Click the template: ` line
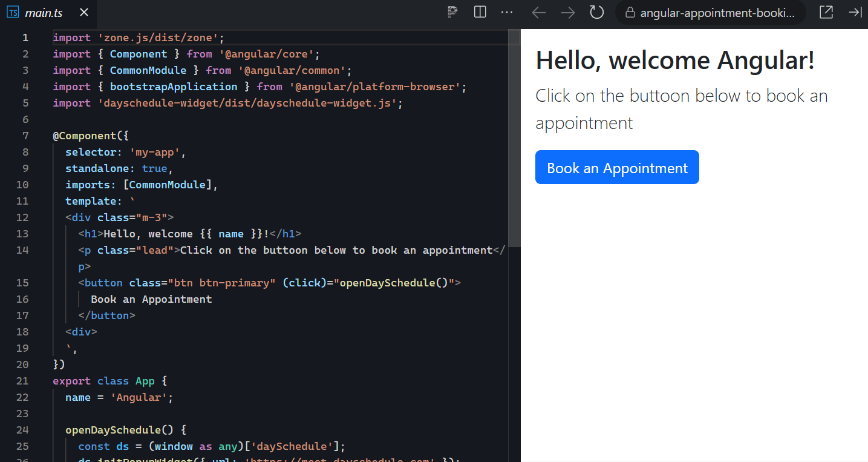The width and height of the screenshot is (868, 462). 100,201
